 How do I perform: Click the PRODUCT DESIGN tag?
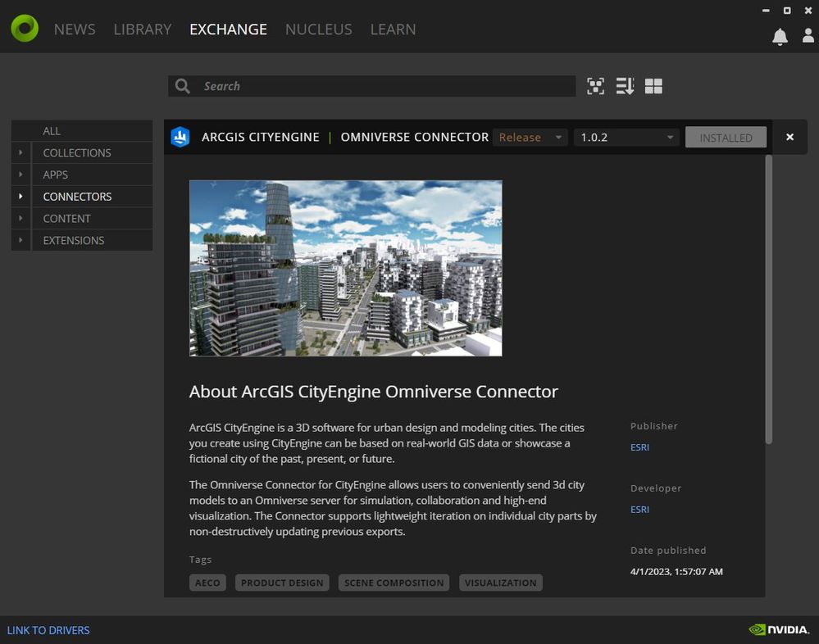click(x=282, y=583)
